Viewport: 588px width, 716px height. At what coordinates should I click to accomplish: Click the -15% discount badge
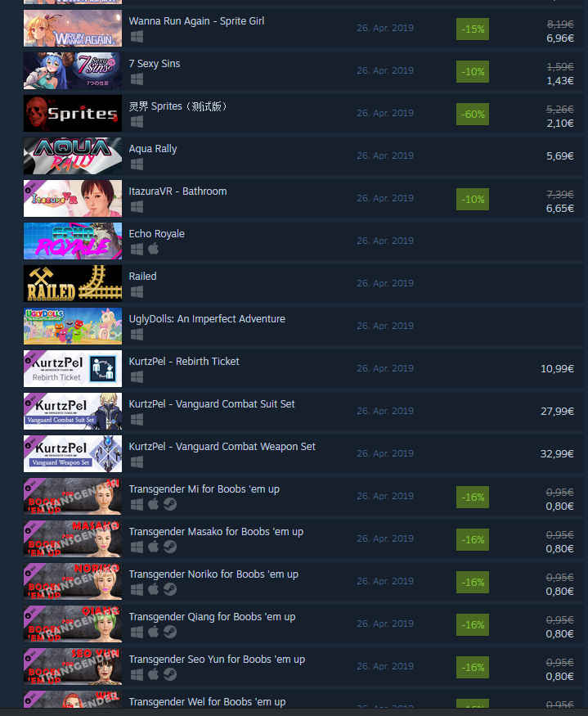click(x=473, y=29)
